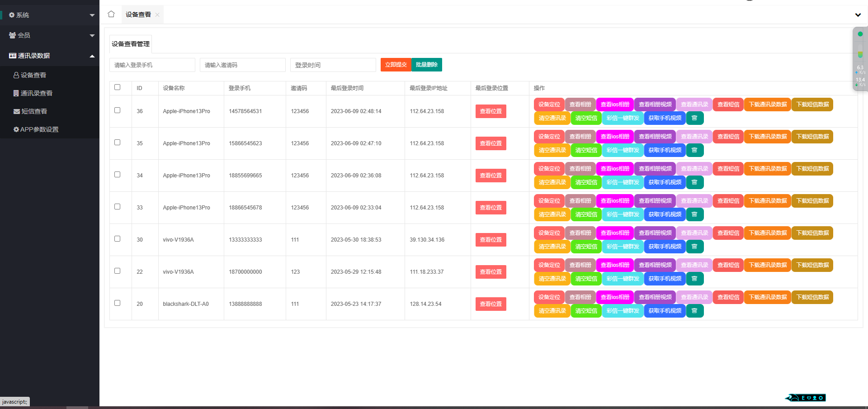
Task: Select the 设备查看管理 panel tab
Action: [x=131, y=44]
